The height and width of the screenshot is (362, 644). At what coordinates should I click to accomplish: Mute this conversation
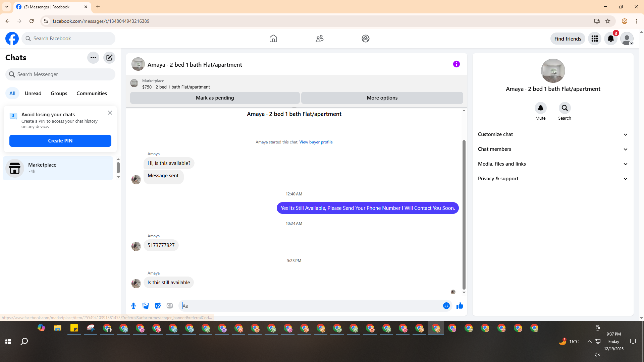tap(540, 108)
